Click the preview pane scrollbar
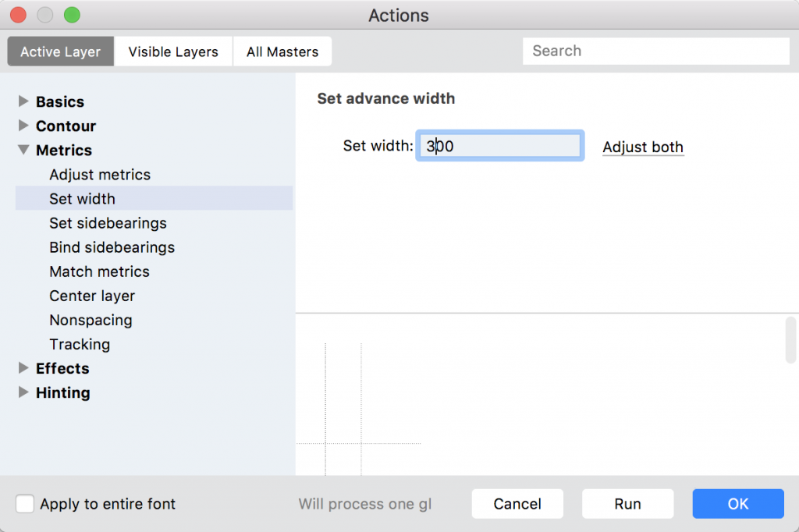Image resolution: width=799 pixels, height=532 pixels. pyautogui.click(x=790, y=339)
